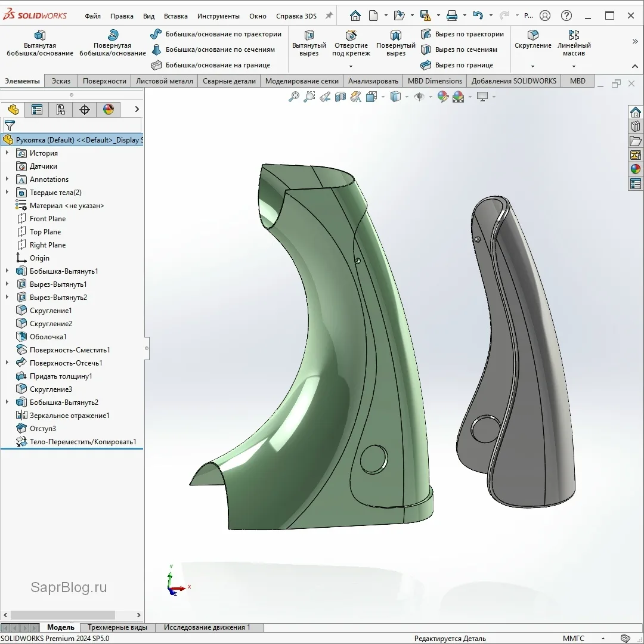Click the Undo icon
Image resolution: width=644 pixels, height=644 pixels.
[x=478, y=16]
